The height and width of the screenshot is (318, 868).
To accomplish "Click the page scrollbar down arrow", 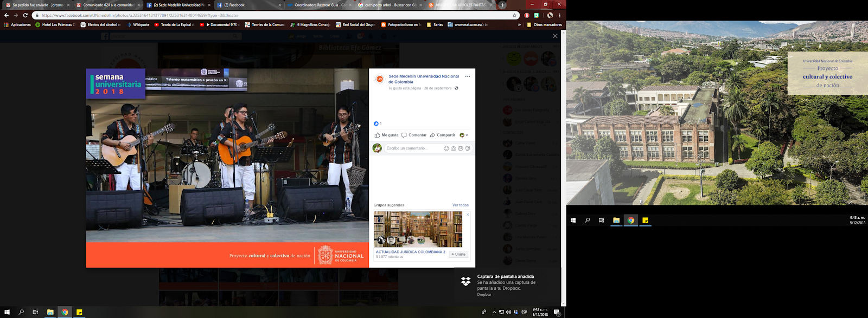I will coord(564,304).
